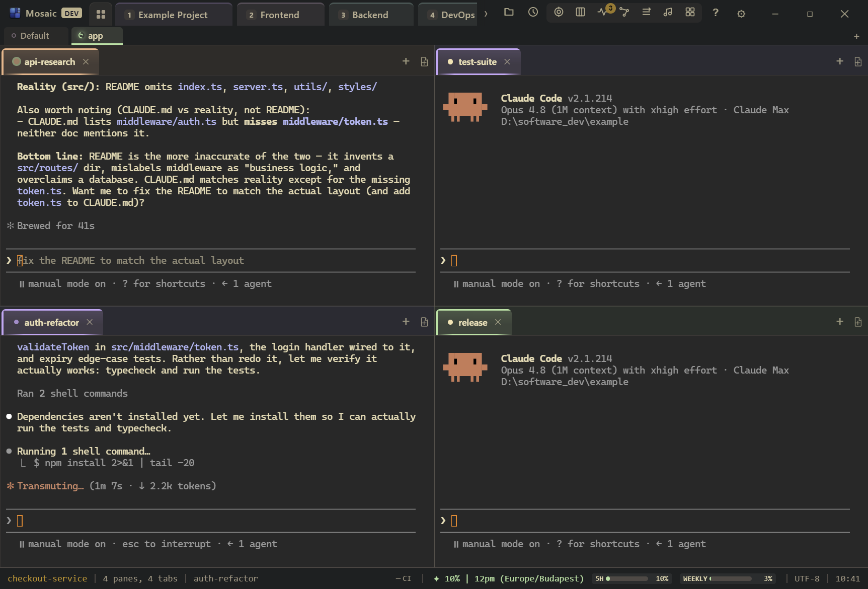Select the test-suite pane tab
868x589 pixels.
coord(477,62)
